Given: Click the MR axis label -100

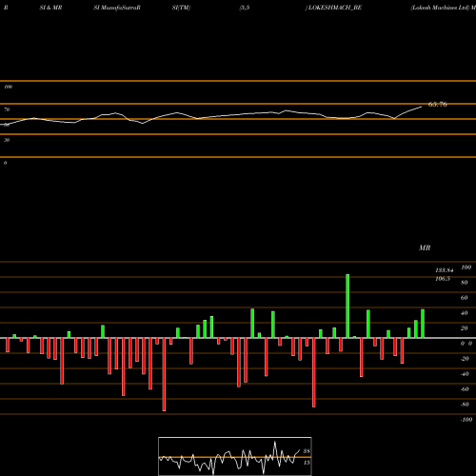Looking at the screenshot, I should pos(466,420).
